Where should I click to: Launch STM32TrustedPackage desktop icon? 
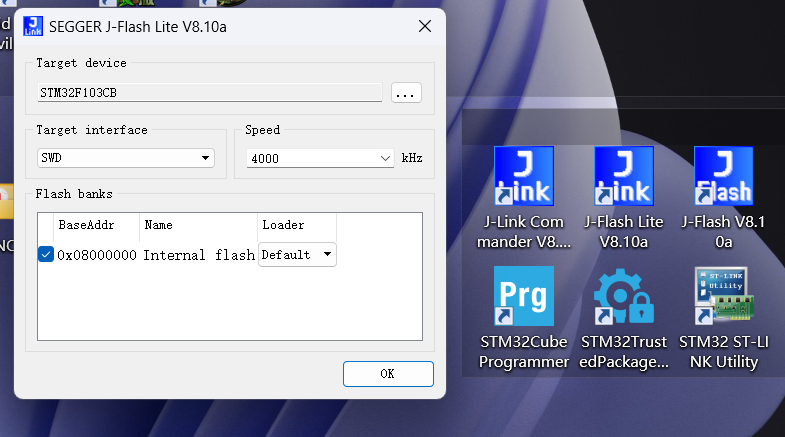pos(624,318)
